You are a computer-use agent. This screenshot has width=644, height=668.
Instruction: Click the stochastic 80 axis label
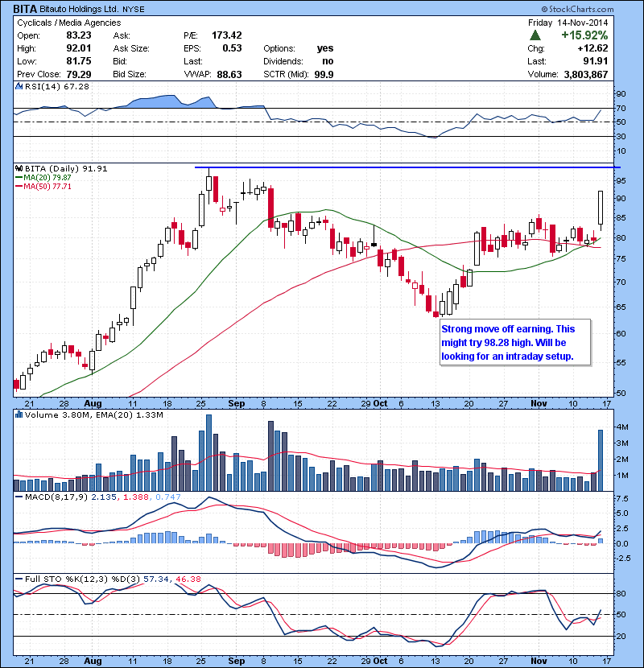coord(621,593)
